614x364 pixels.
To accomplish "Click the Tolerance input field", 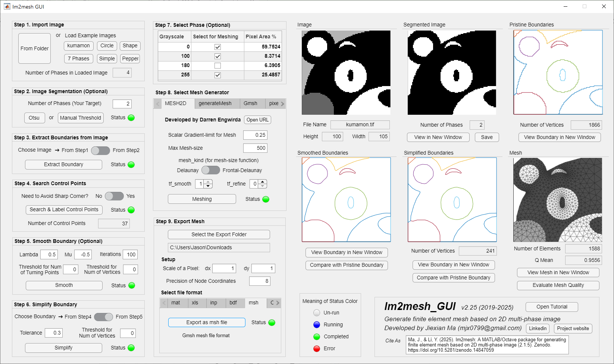I will point(54,333).
